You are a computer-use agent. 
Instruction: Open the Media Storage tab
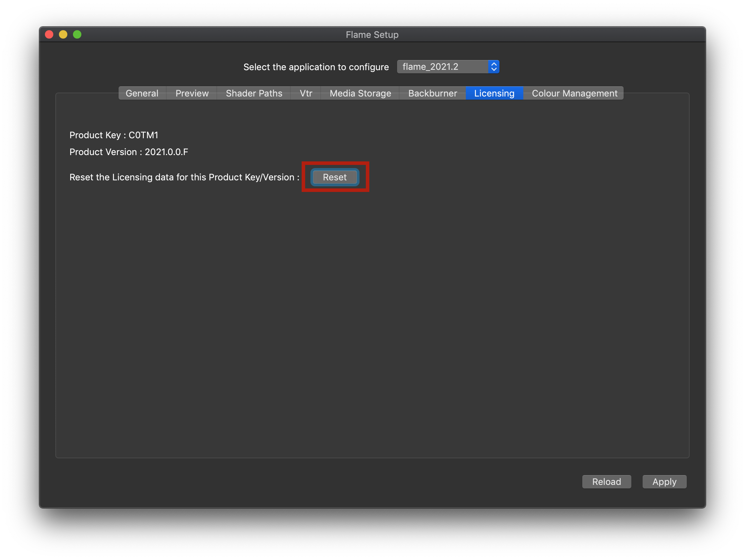[x=360, y=93]
